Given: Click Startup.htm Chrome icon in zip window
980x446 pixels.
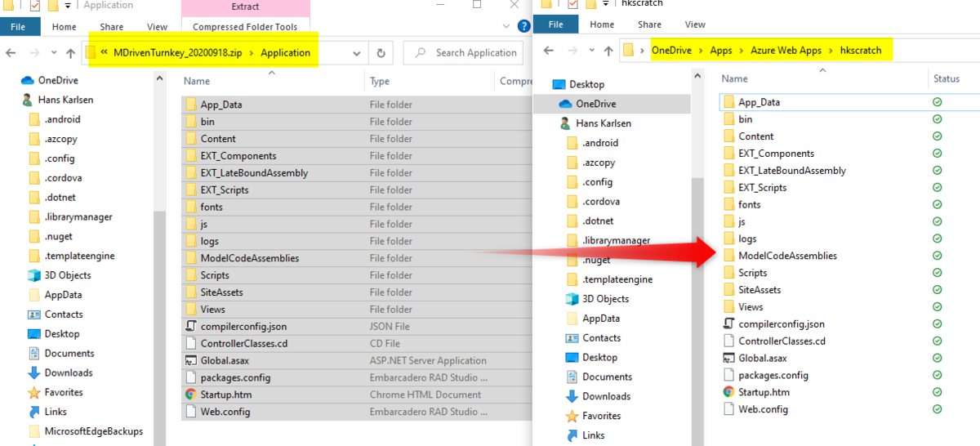Looking at the screenshot, I should [190, 395].
